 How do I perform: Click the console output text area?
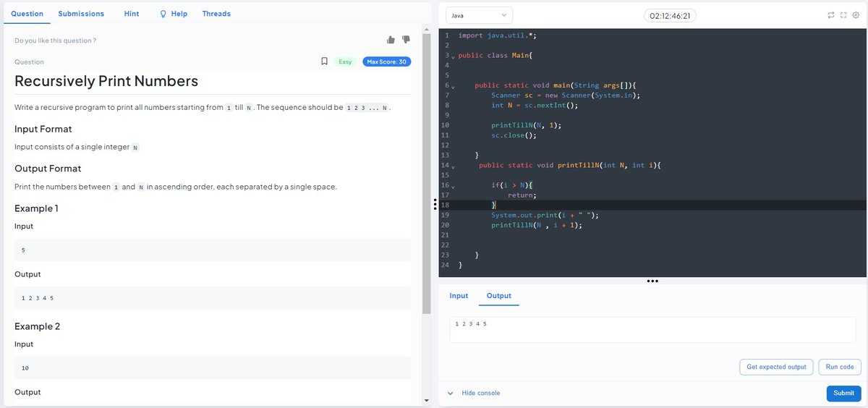click(652, 329)
